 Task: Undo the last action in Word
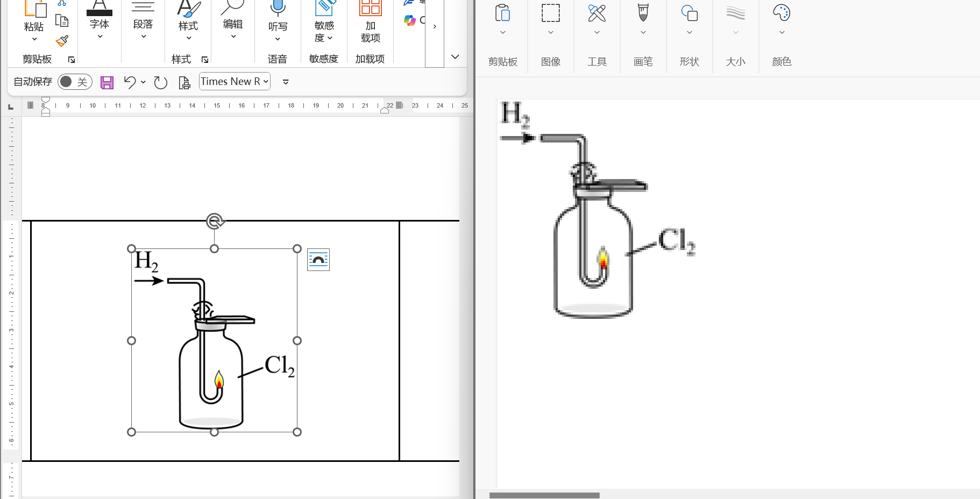click(x=130, y=82)
